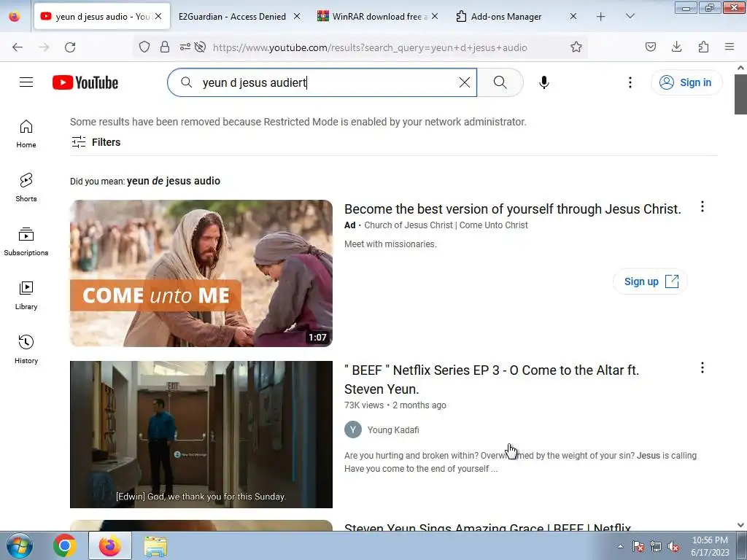747x560 pixels.
Task: List all tabs dropdown arrow
Action: point(630,16)
